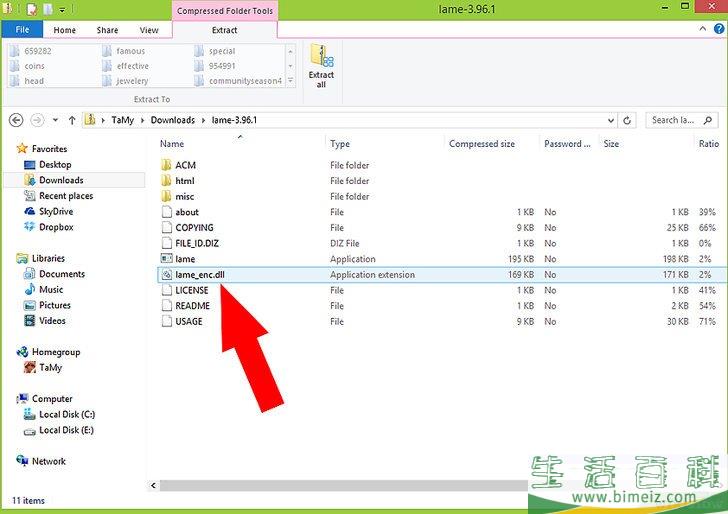
Task: Click the README file icon
Action: click(x=167, y=306)
